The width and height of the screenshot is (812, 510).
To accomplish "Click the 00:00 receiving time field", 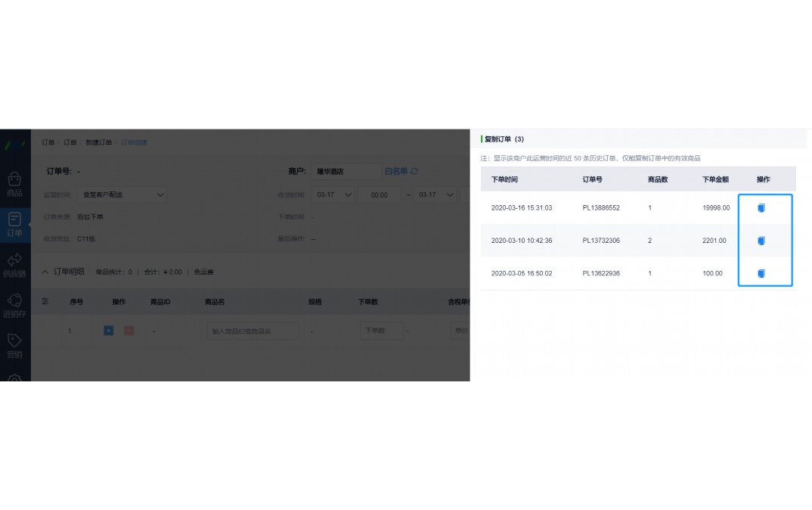I will [x=379, y=195].
